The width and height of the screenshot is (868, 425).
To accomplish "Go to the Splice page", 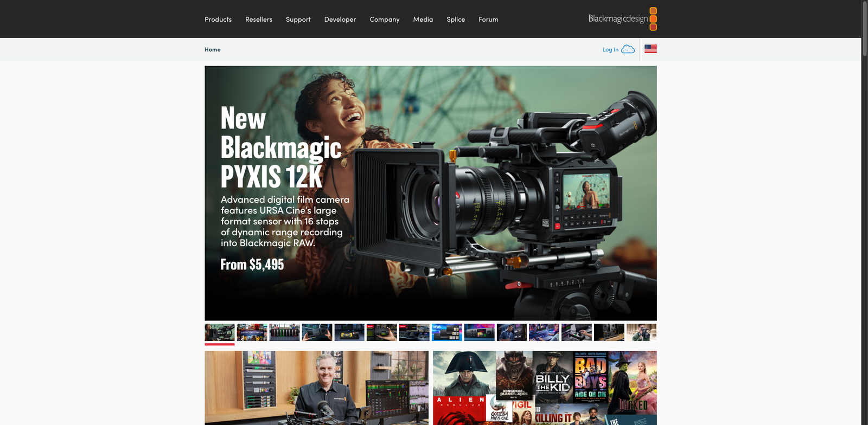I will tap(456, 20).
